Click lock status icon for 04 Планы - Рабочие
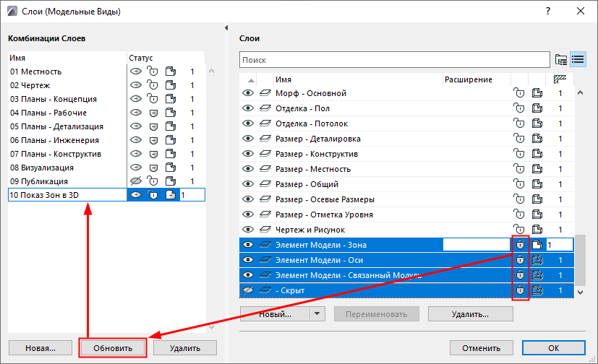This screenshot has width=598, height=364. (153, 113)
